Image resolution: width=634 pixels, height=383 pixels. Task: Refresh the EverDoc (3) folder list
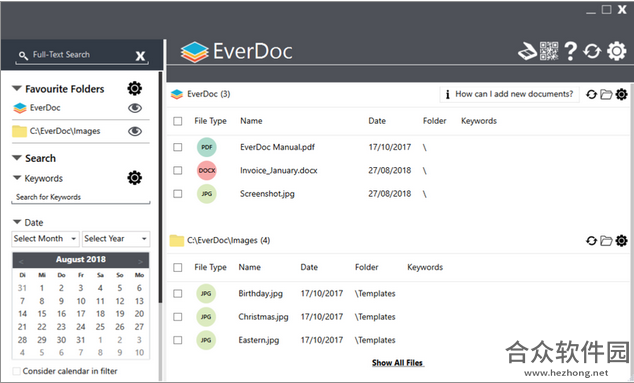pyautogui.click(x=591, y=94)
